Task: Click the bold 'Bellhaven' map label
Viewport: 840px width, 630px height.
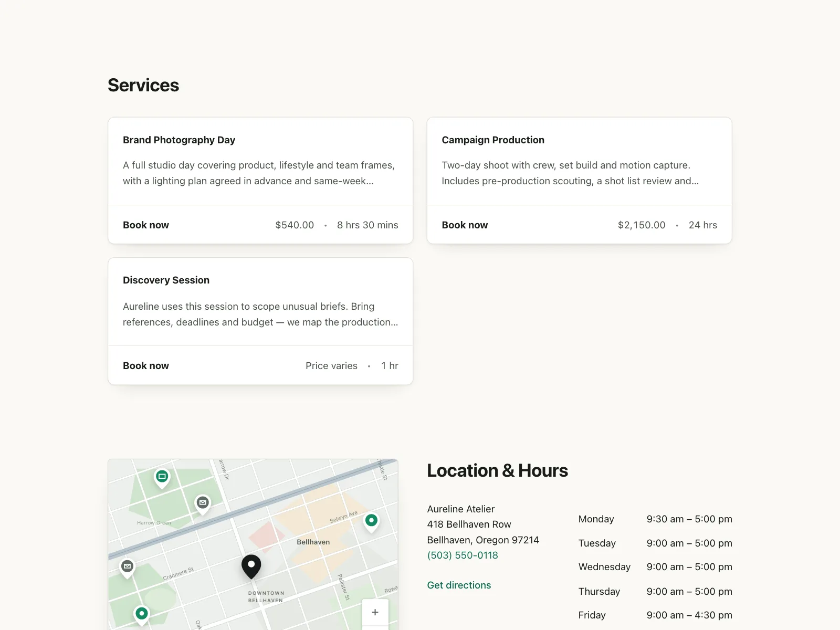Action: 313,542
